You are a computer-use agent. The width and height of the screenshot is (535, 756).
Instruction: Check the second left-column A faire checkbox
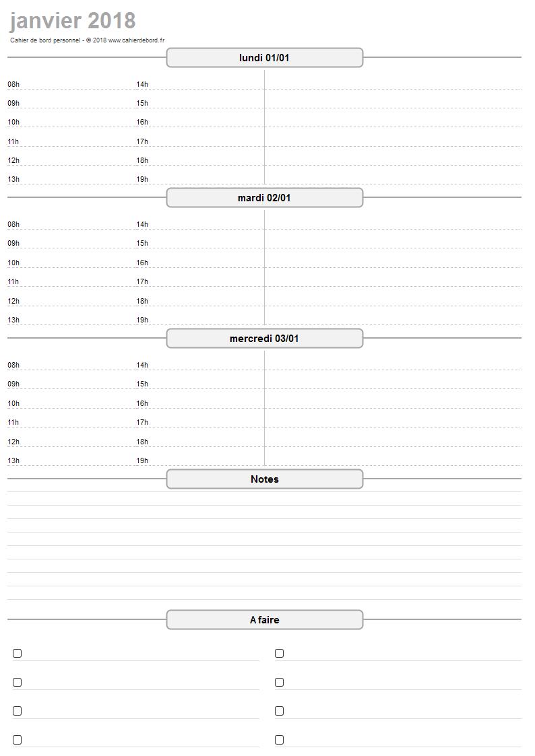point(17,682)
